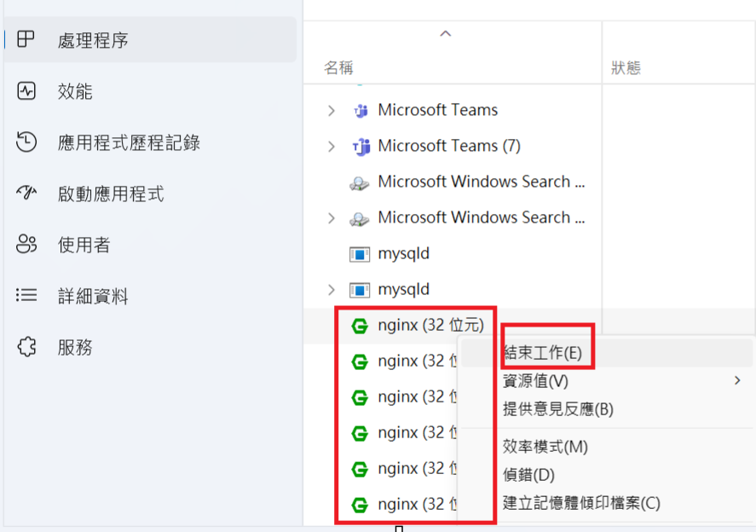756x532 pixels.
Task: Expand the first Microsoft Teams row
Action: click(332, 110)
